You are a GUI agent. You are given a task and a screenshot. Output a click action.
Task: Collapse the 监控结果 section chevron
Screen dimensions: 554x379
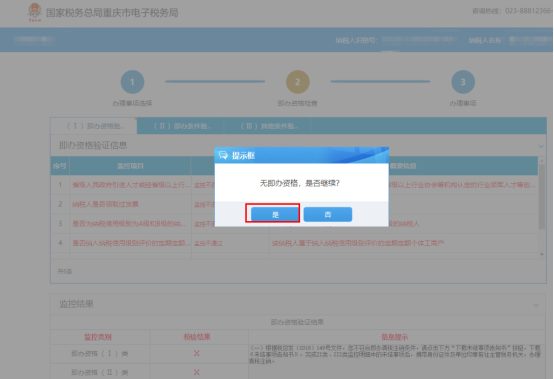[536, 305]
